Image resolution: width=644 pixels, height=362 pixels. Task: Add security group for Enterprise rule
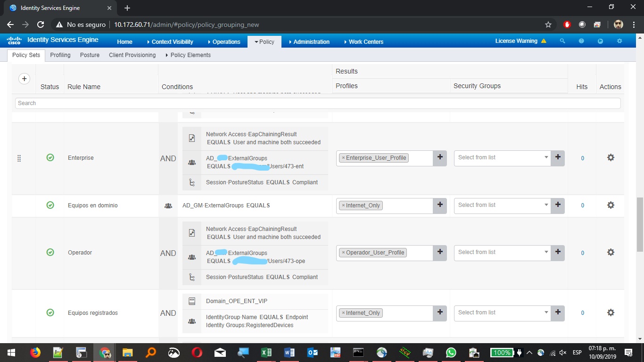(x=558, y=158)
